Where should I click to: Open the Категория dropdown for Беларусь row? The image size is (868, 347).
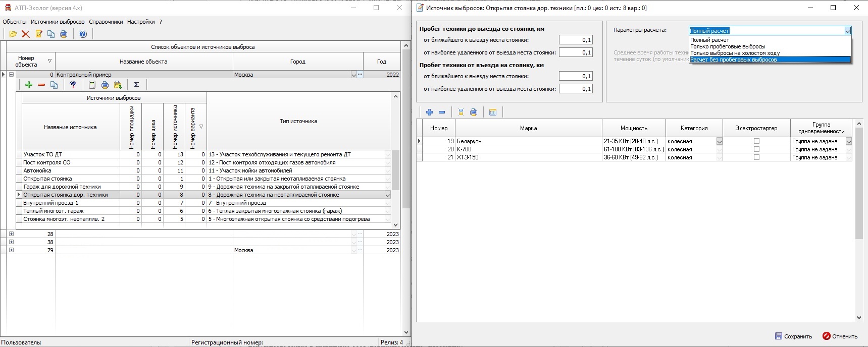(719, 142)
